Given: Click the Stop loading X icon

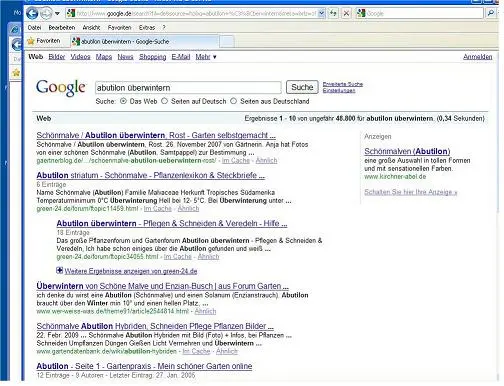Looking at the screenshot, I should coord(346,14).
